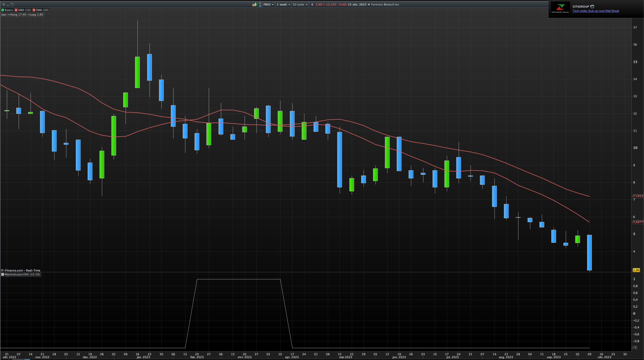Click the grey status dot before Fortress Biotech

[369, 5]
